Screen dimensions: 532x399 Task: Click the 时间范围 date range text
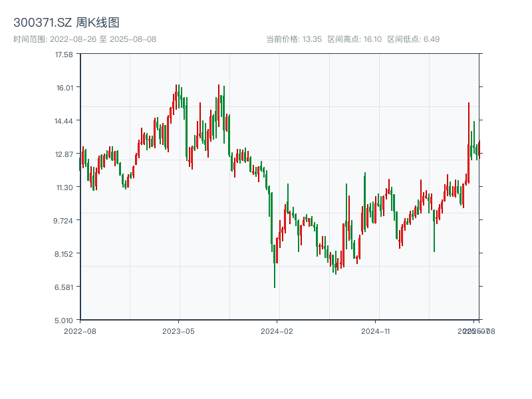(x=84, y=39)
